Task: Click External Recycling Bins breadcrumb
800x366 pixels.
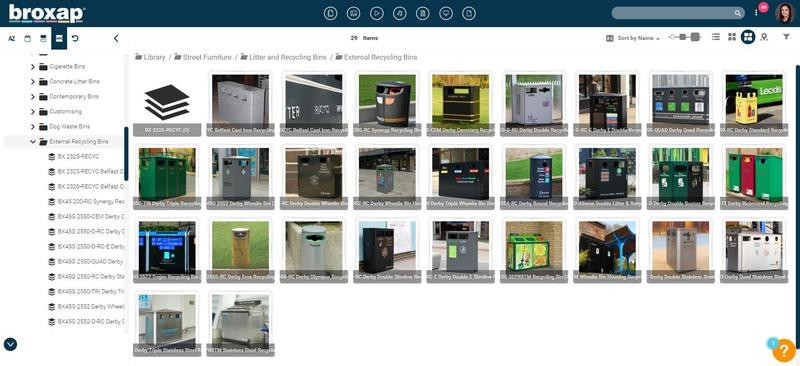Action: pos(380,57)
